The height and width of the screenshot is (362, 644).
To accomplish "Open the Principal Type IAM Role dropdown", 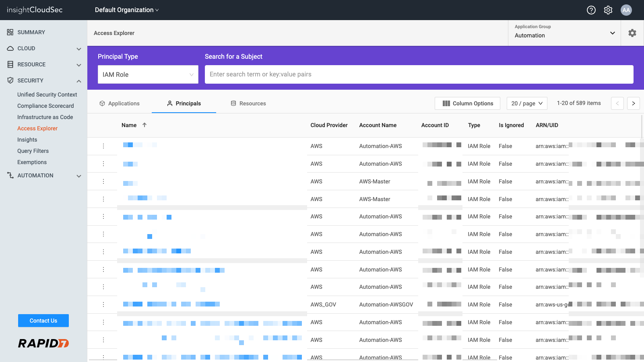I will 148,74.
